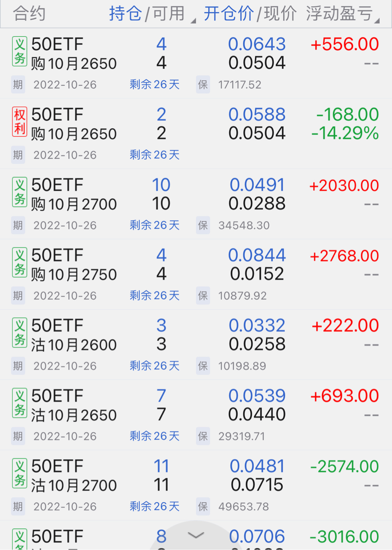Image resolution: width=392 pixels, height=550 pixels.
Task: Tap the 义务 badge beside 沽10月2600
Action: click(x=20, y=333)
